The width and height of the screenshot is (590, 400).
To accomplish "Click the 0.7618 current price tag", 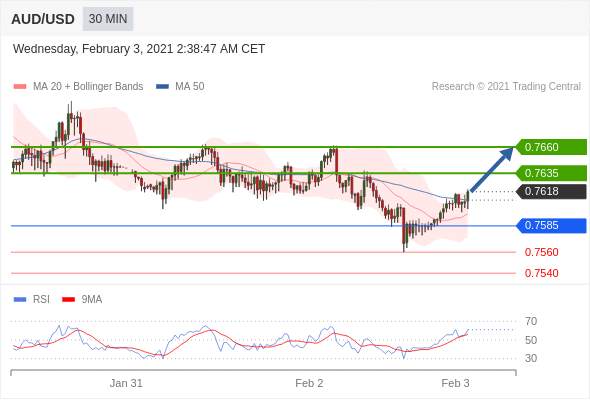I will point(551,191).
